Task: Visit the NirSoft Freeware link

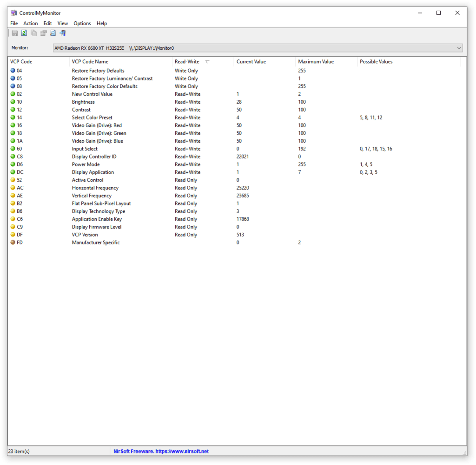Action: 161,451
